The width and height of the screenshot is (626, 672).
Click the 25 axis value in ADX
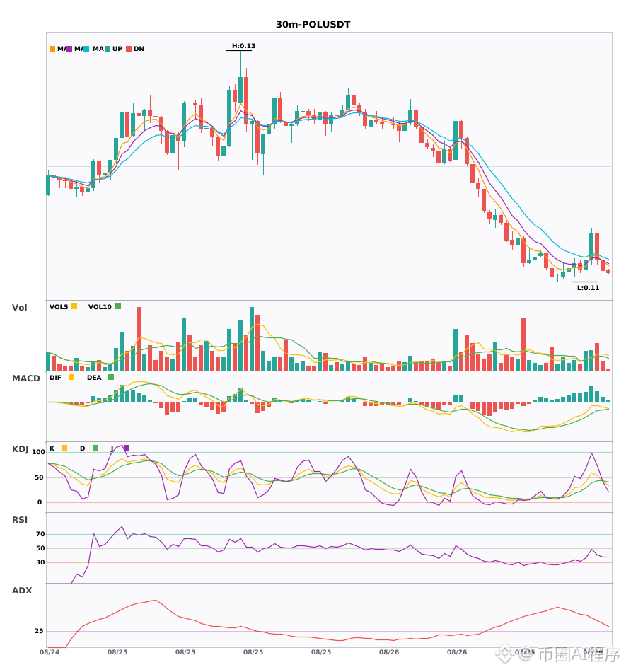point(39,631)
